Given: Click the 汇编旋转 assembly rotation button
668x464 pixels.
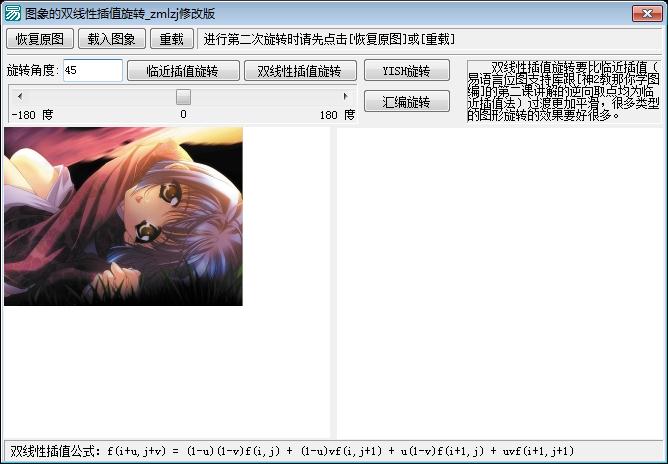Looking at the screenshot, I should (x=407, y=101).
